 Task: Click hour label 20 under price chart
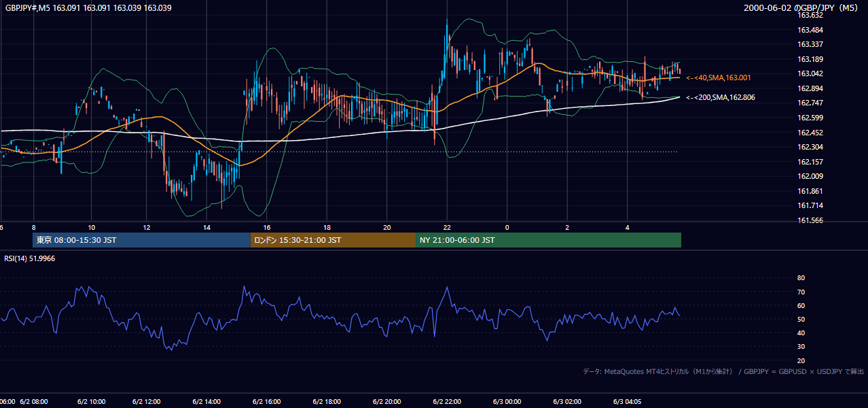387,227
